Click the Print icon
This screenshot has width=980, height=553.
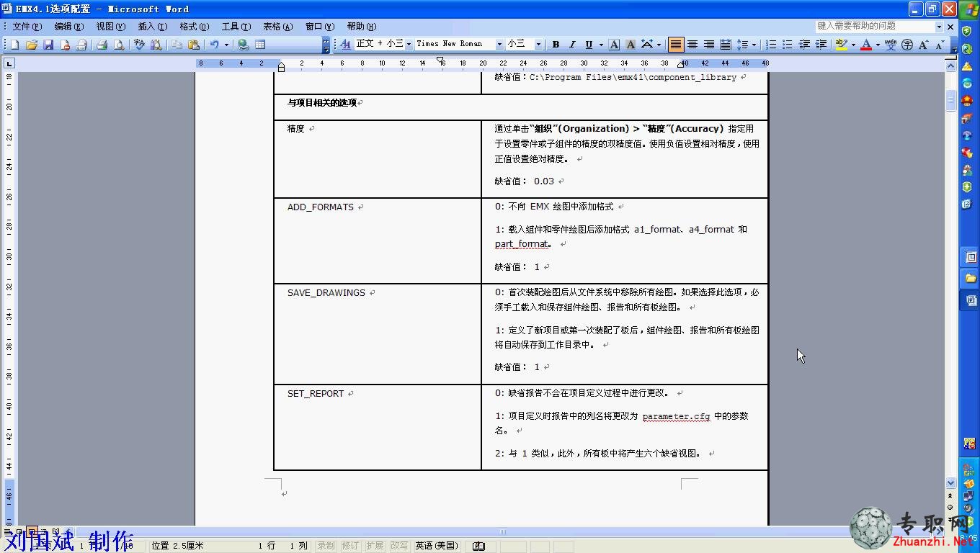coord(102,45)
